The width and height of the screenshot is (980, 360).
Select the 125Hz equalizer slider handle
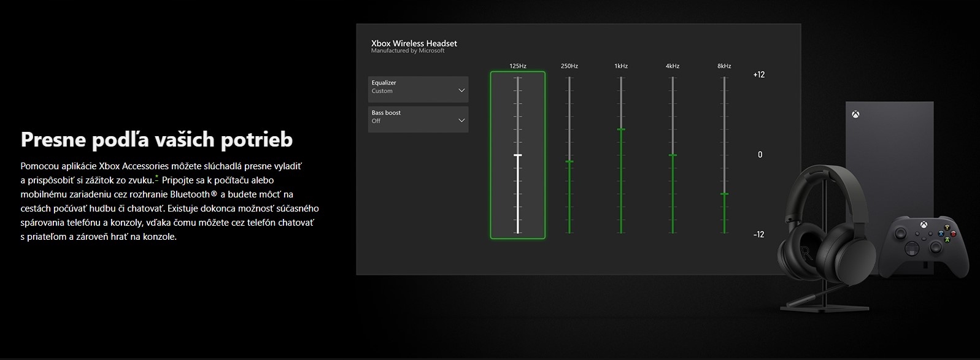(517, 156)
